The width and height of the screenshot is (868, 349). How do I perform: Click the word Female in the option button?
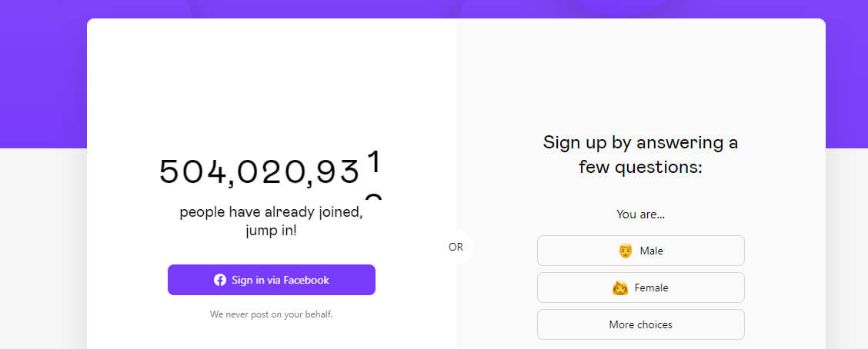[x=652, y=288]
